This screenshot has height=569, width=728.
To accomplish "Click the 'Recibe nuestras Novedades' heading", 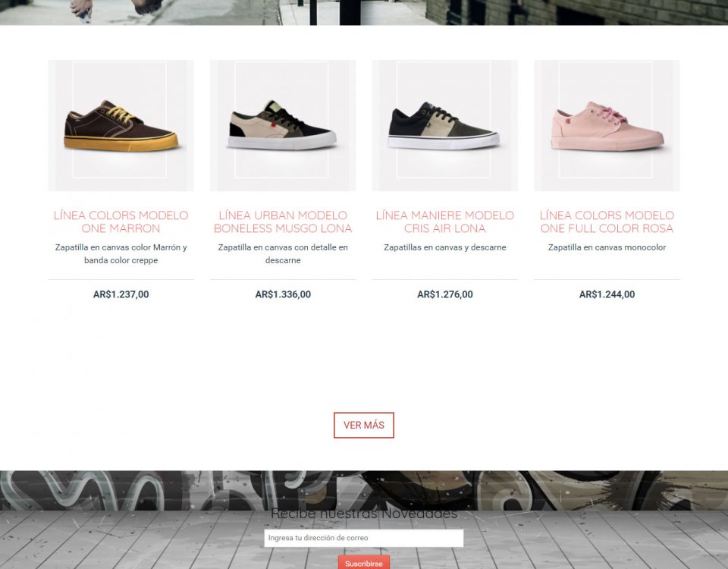I will coord(364,514).
